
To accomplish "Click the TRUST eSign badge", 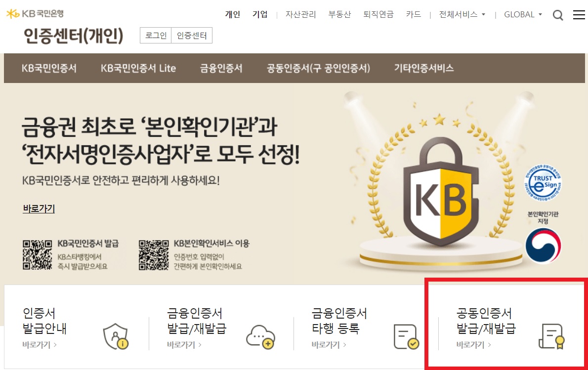I will (x=543, y=183).
